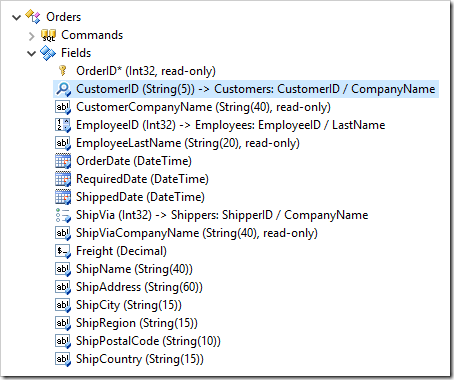Select the ShipRegion (String(15)) field
Viewport: 454px width, 380px height.
[x=137, y=323]
